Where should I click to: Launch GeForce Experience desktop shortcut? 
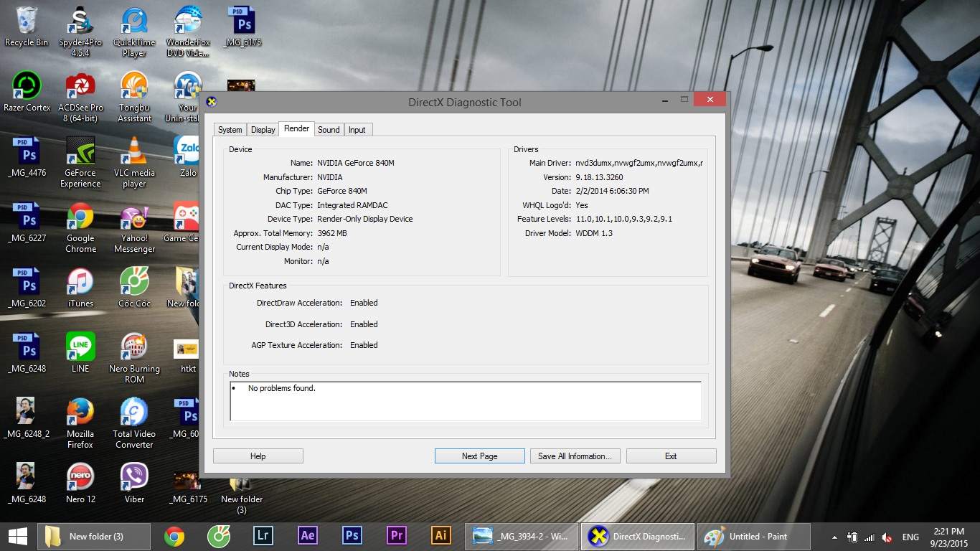pyautogui.click(x=80, y=162)
